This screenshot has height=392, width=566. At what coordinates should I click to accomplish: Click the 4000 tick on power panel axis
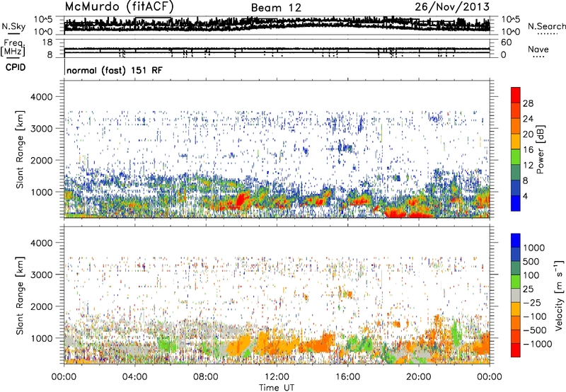[x=41, y=97]
